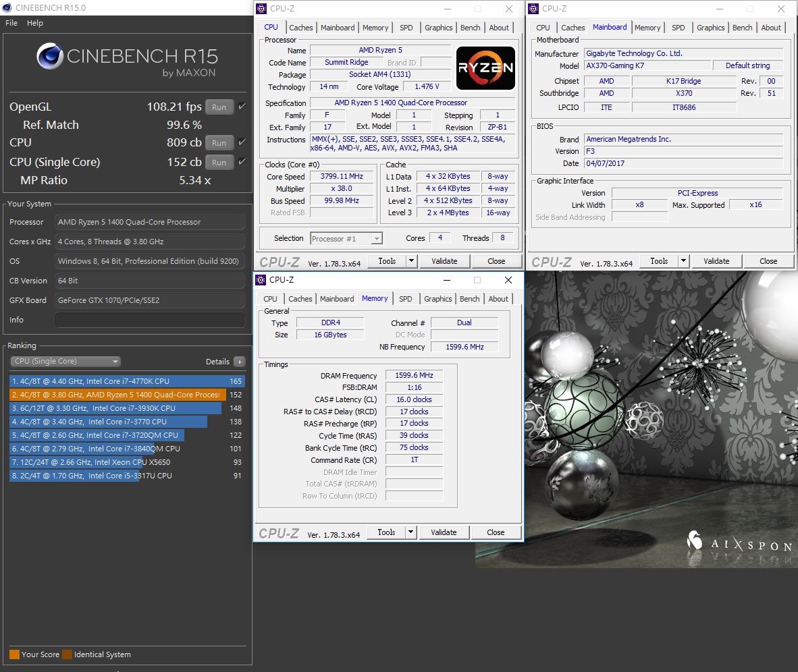Select the Core i7-4770K ranking row
The width and height of the screenshot is (798, 672).
[127, 381]
